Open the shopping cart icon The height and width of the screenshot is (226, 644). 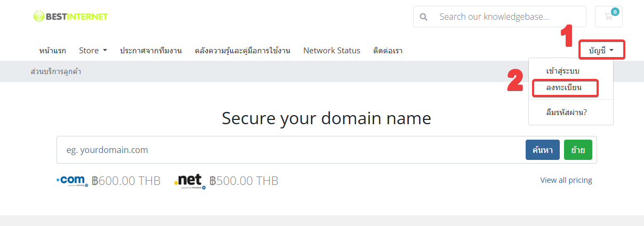(x=608, y=17)
